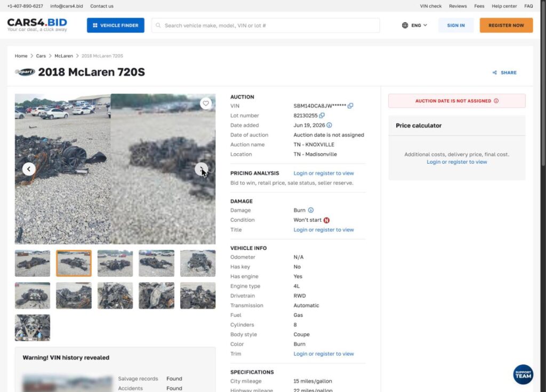The width and height of the screenshot is (546, 392).
Task: Open the Fees top menu item
Action: coord(479,6)
